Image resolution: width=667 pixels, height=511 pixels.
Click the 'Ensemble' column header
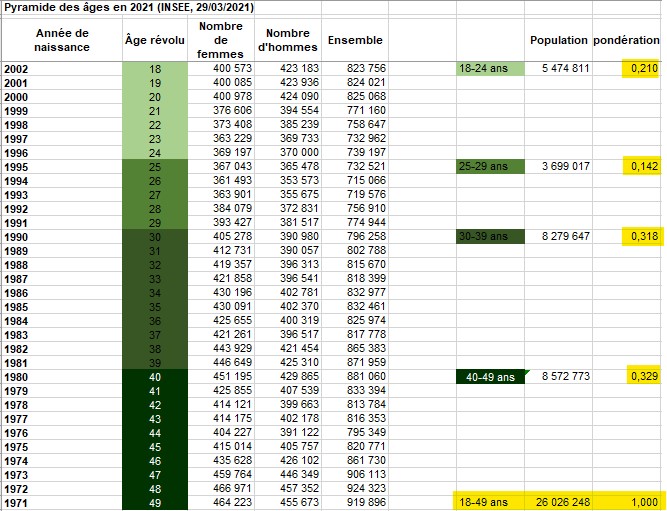(x=355, y=40)
